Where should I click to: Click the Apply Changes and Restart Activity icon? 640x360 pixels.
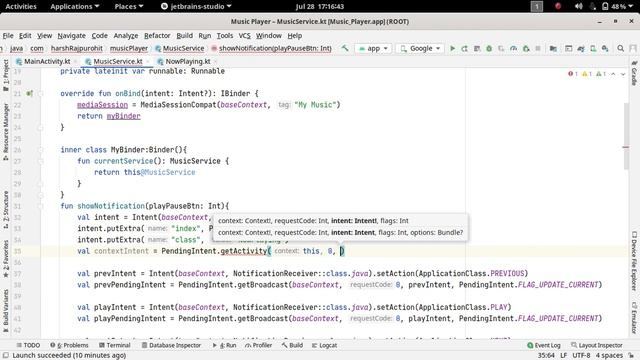click(x=464, y=48)
